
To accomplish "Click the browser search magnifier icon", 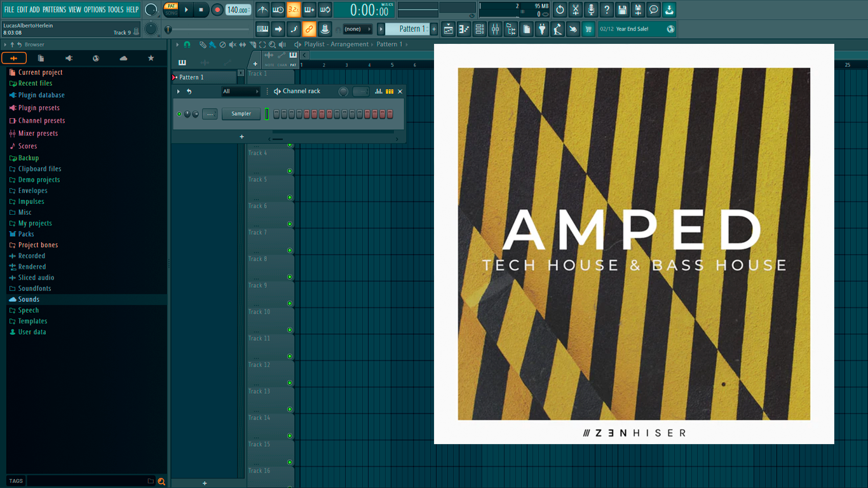I will [161, 481].
